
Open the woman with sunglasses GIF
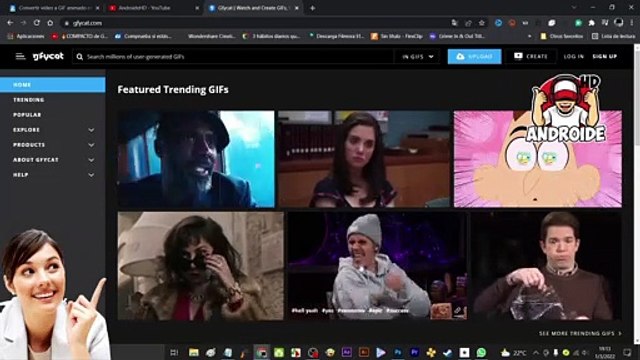200,266
